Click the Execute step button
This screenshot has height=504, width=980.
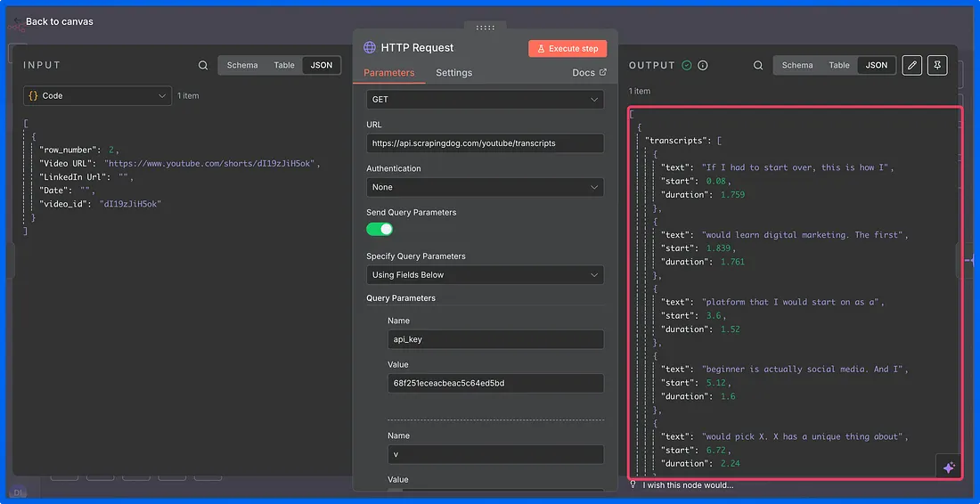coord(568,49)
